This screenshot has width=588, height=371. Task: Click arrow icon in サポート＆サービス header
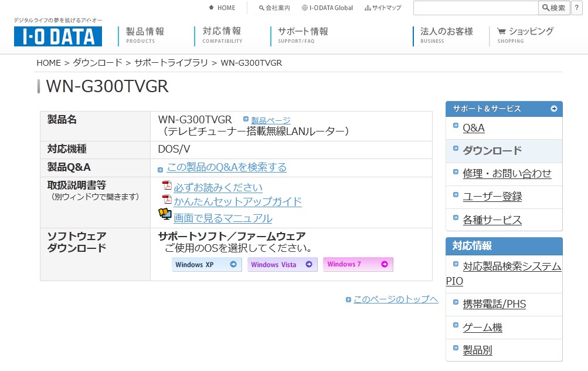coord(554,109)
